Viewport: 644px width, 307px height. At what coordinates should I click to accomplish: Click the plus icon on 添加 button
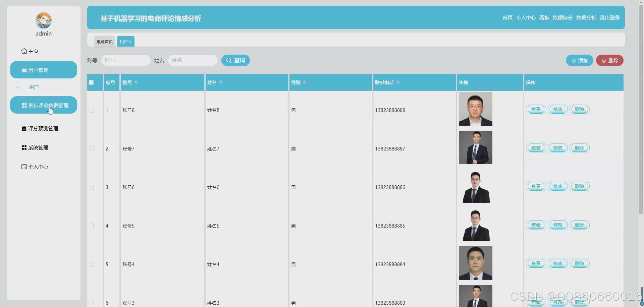574,61
